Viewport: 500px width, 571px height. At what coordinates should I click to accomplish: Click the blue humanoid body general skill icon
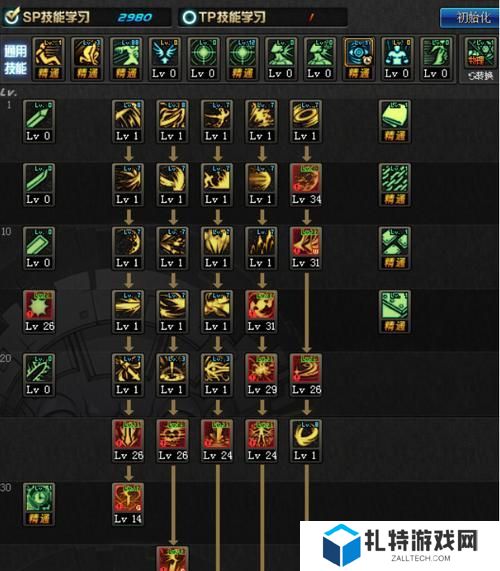397,59
